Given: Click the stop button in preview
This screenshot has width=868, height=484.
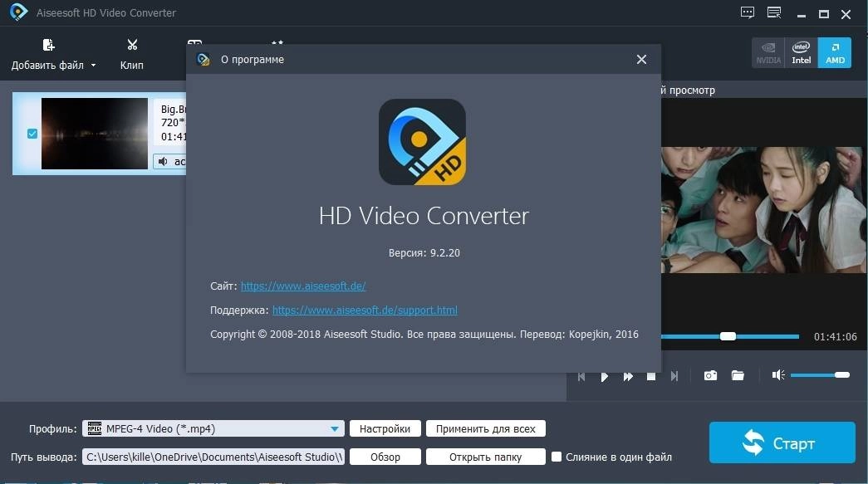Looking at the screenshot, I should (651, 376).
